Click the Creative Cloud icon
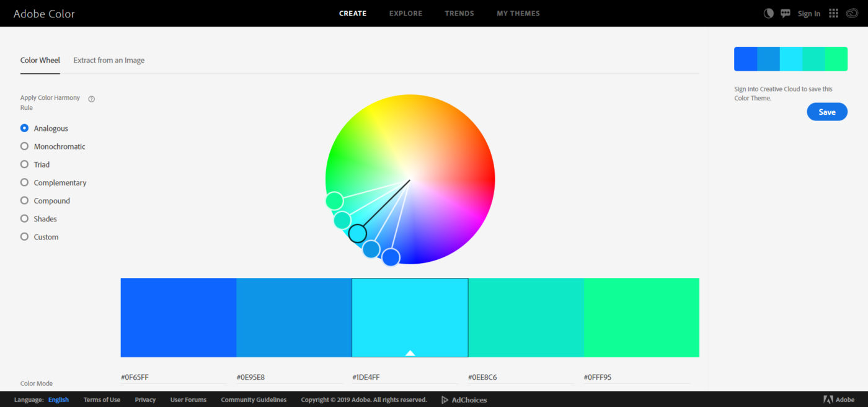This screenshot has width=868, height=407. tap(851, 12)
